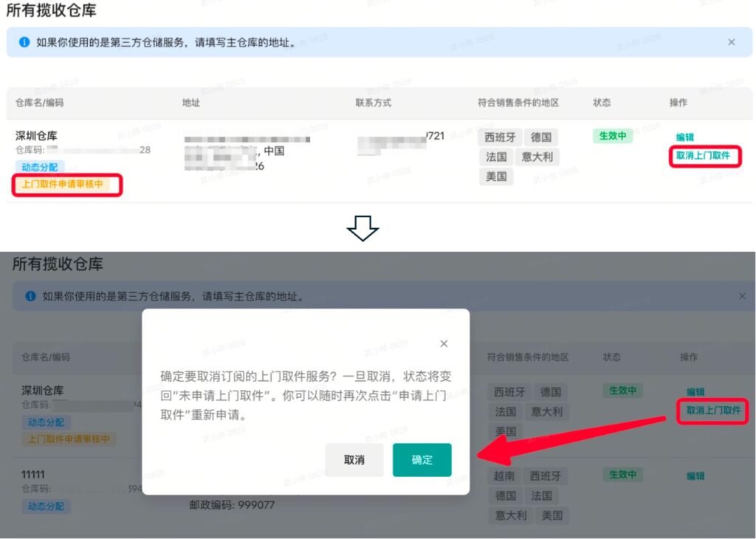Click 取消上门取件 in top warehouse table

[x=703, y=155]
